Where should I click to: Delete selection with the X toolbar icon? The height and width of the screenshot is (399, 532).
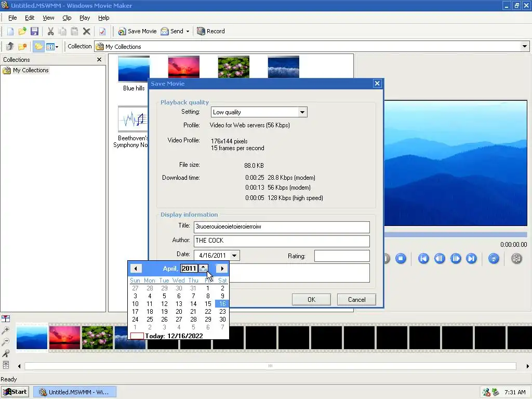[87, 31]
